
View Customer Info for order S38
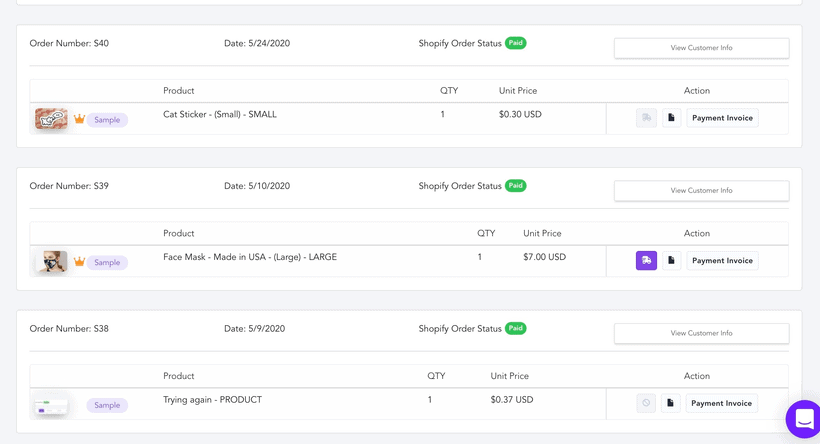click(x=701, y=333)
